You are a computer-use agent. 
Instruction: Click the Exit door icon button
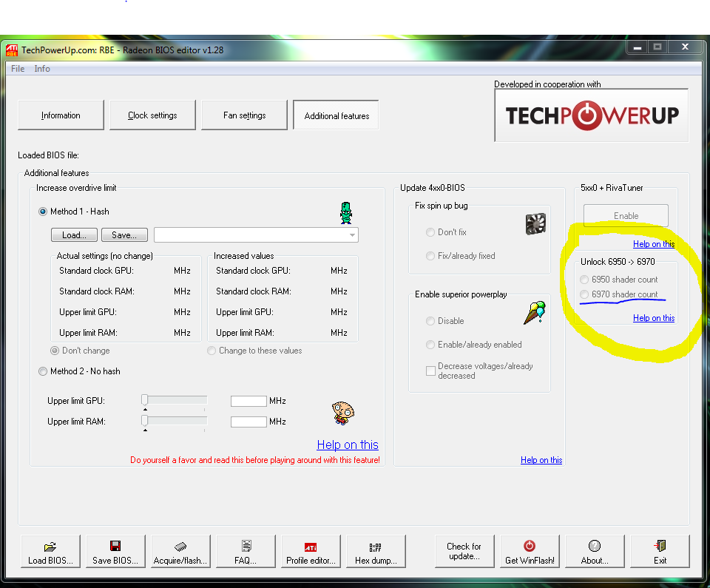coord(660,551)
